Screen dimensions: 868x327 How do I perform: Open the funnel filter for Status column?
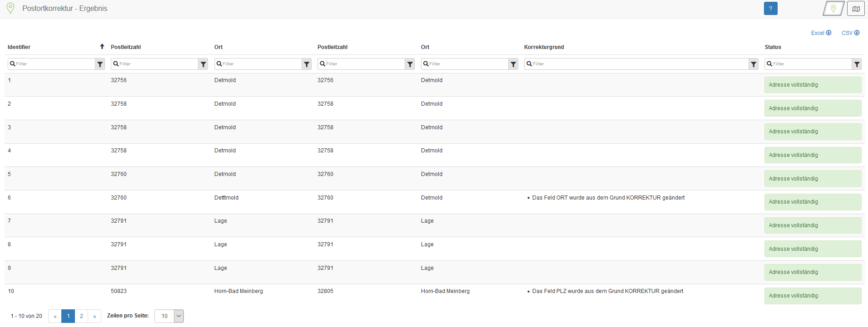[x=857, y=64]
